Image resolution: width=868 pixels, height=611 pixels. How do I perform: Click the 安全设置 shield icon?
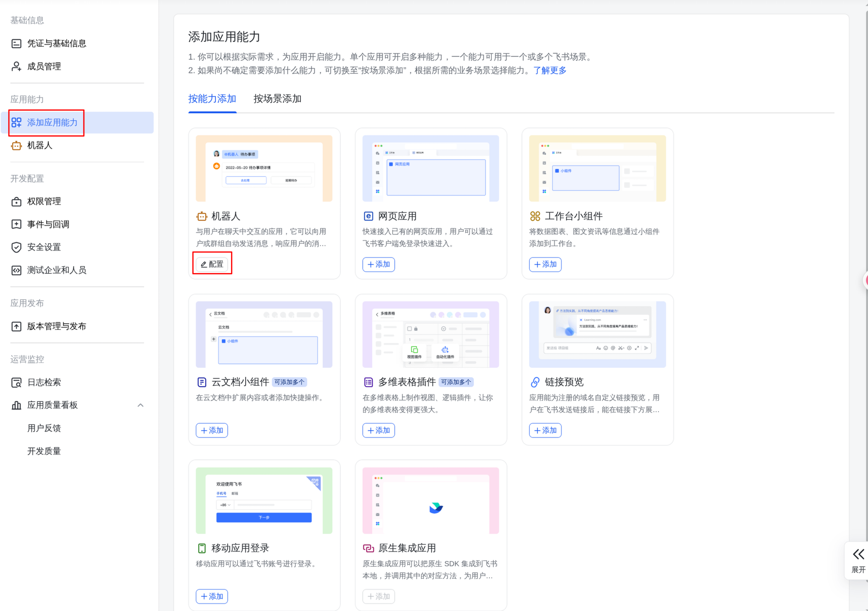coord(16,247)
